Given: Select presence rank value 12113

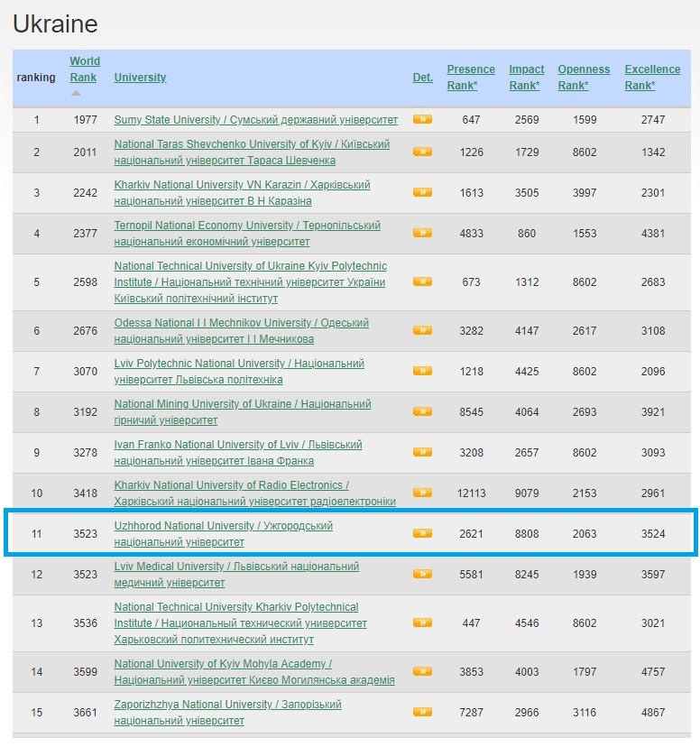Looking at the screenshot, I should 471,493.
